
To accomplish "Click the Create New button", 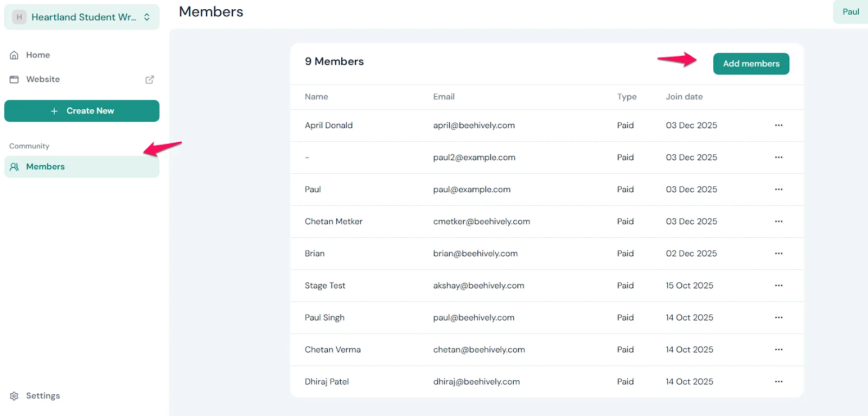I will [x=82, y=111].
